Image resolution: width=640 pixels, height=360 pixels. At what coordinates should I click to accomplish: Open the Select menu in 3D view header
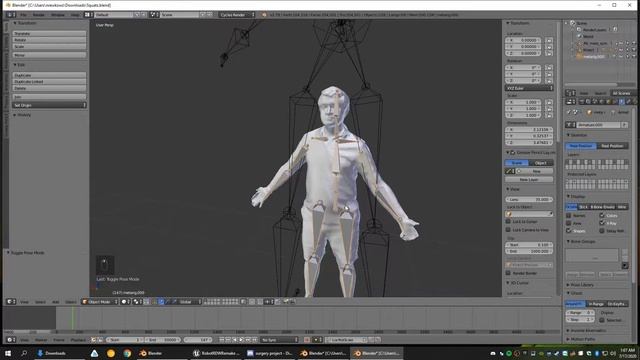click(40, 302)
